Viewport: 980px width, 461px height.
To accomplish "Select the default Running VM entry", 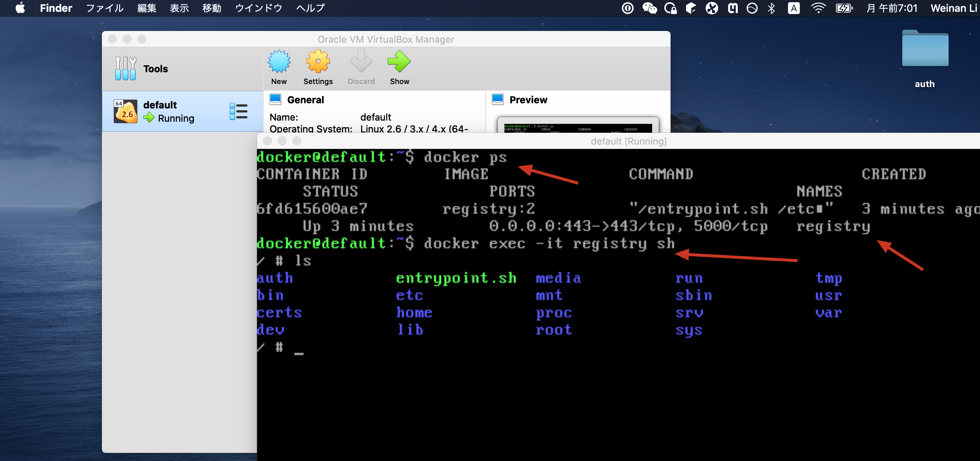I will [x=169, y=112].
